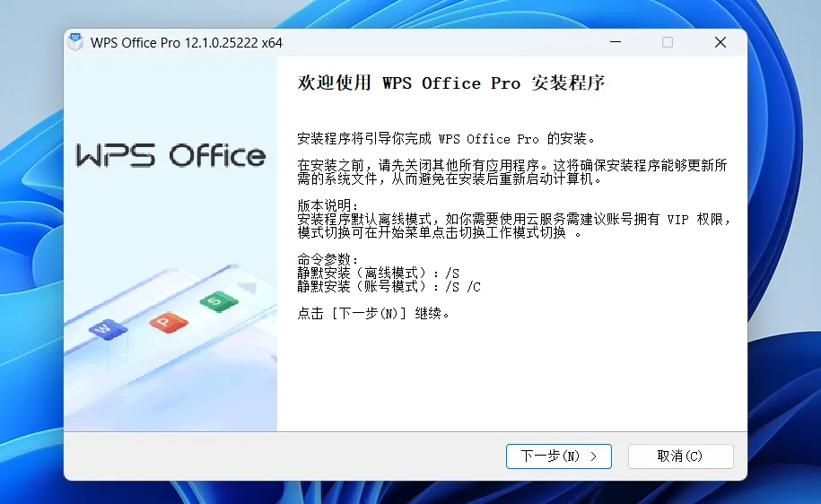The image size is (821, 504).
Task: Click the 安装程序将引导你完成 intro sentence
Action: 446,139
